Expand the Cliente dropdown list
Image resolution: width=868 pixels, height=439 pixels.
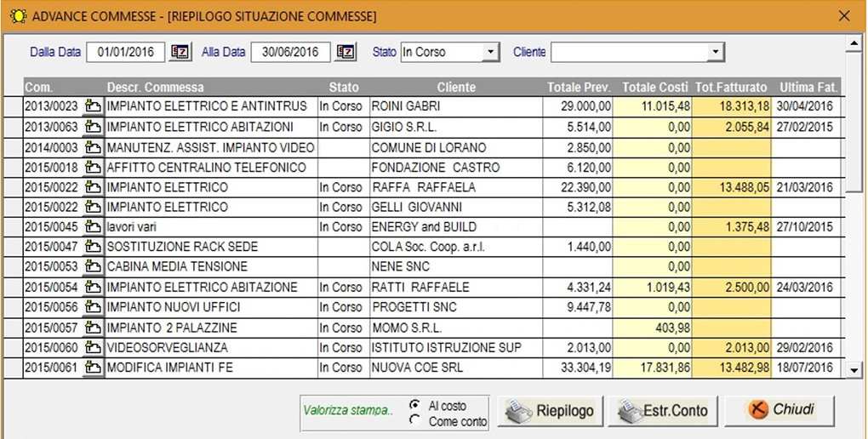pyautogui.click(x=716, y=52)
